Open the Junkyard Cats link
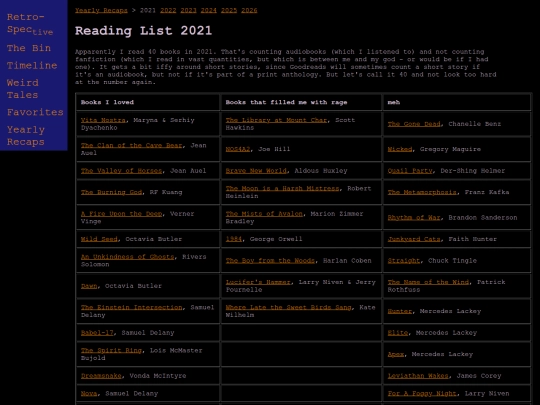The width and height of the screenshot is (540, 405). coord(414,239)
